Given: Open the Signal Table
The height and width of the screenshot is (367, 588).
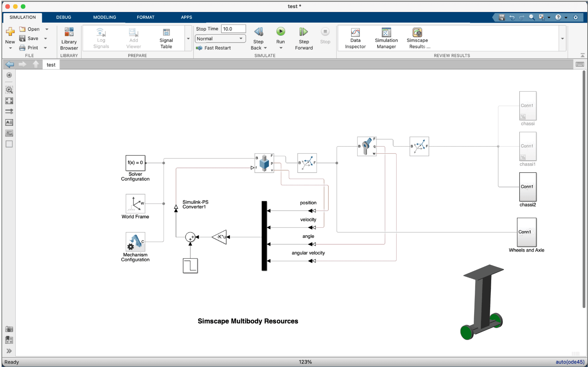Looking at the screenshot, I should [x=166, y=38].
